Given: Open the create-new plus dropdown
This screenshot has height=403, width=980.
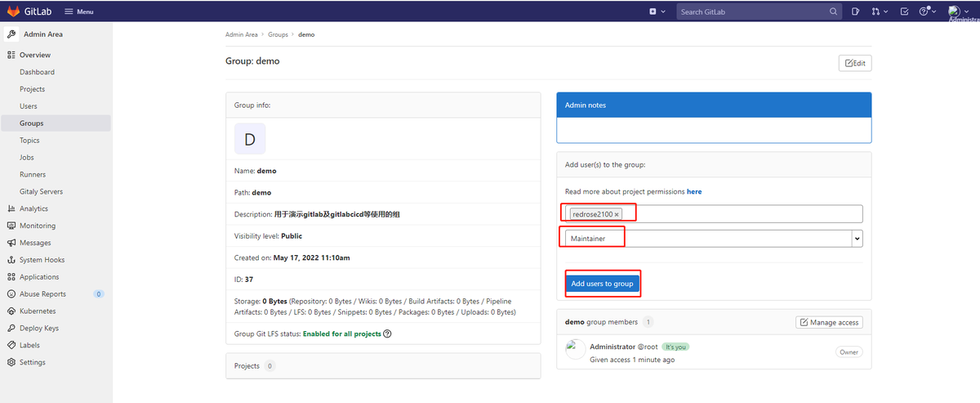Looking at the screenshot, I should 657,11.
